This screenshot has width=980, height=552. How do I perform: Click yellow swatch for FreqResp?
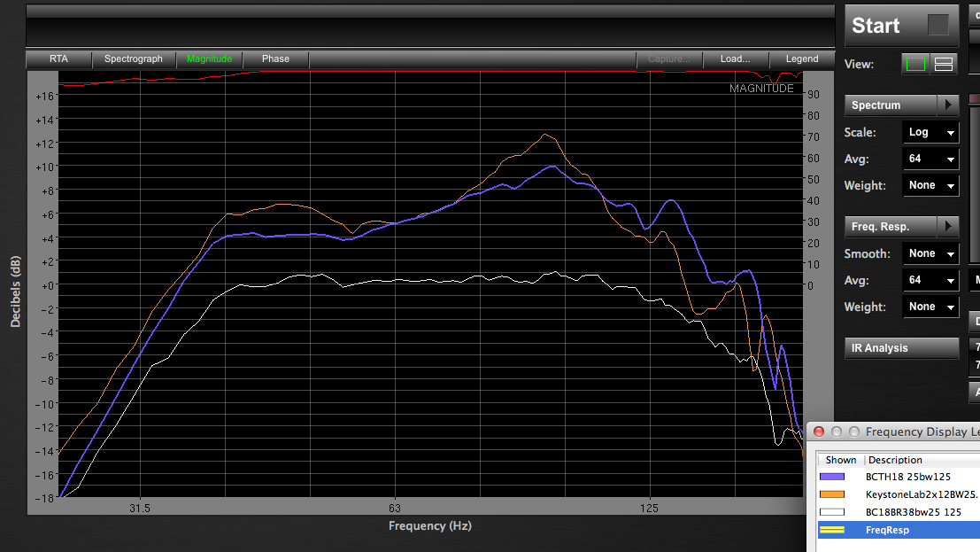pyautogui.click(x=832, y=530)
